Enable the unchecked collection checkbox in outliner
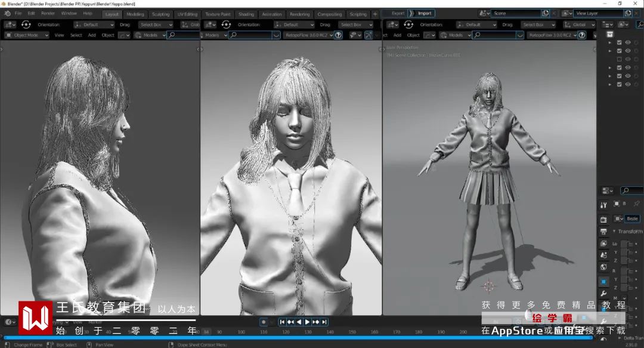This screenshot has width=644, height=348. pyautogui.click(x=619, y=59)
